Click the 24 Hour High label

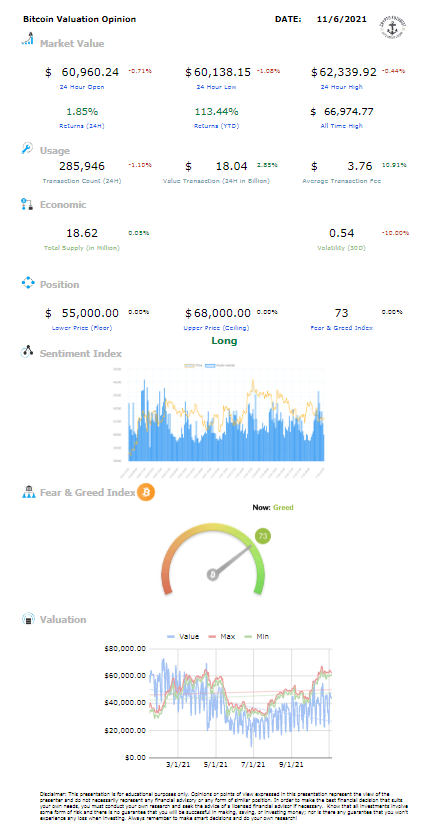[x=342, y=87]
